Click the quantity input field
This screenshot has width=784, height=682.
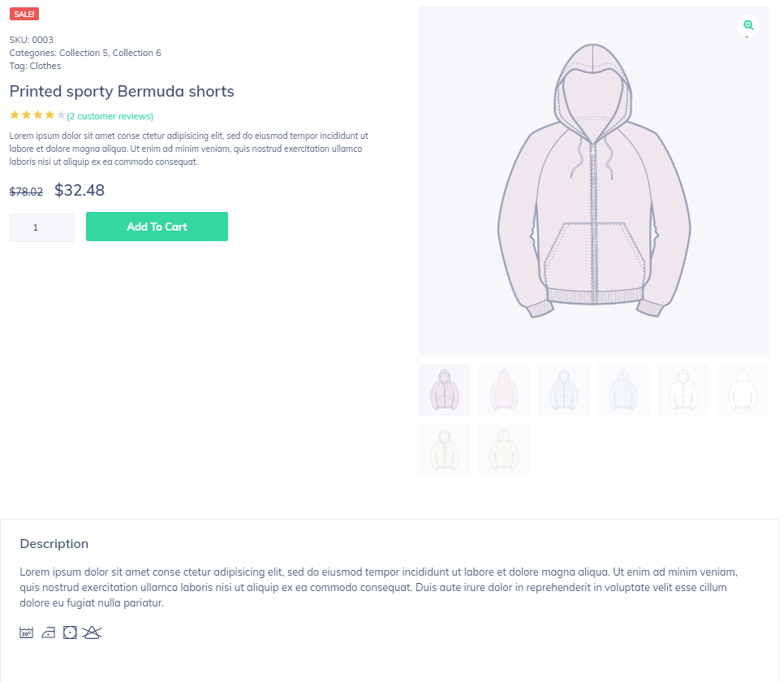point(42,227)
